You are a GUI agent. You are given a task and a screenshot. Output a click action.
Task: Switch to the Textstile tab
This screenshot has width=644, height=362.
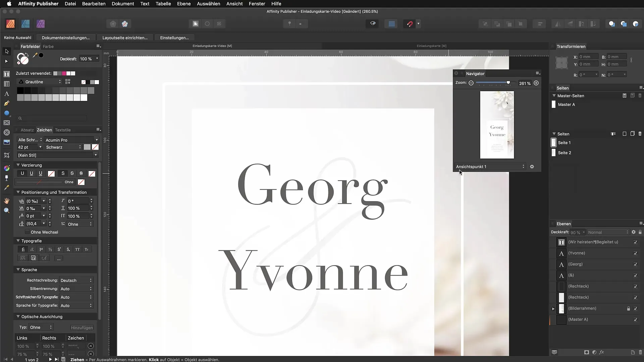[63, 130]
